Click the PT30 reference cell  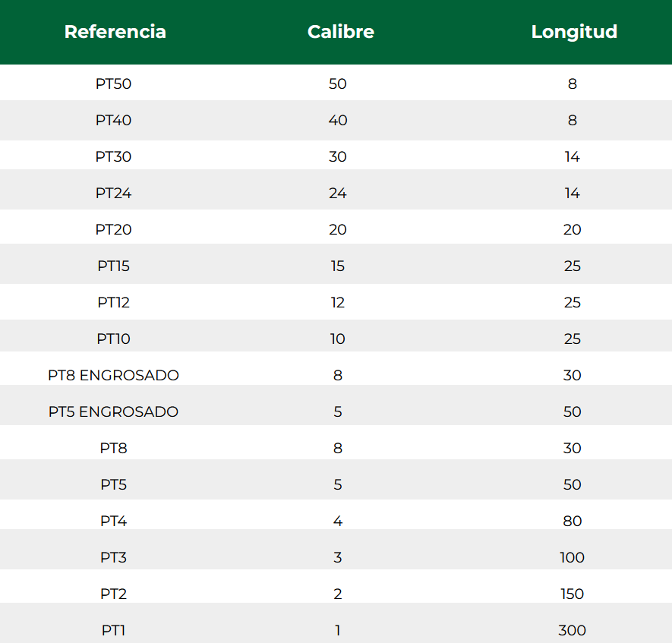point(113,156)
